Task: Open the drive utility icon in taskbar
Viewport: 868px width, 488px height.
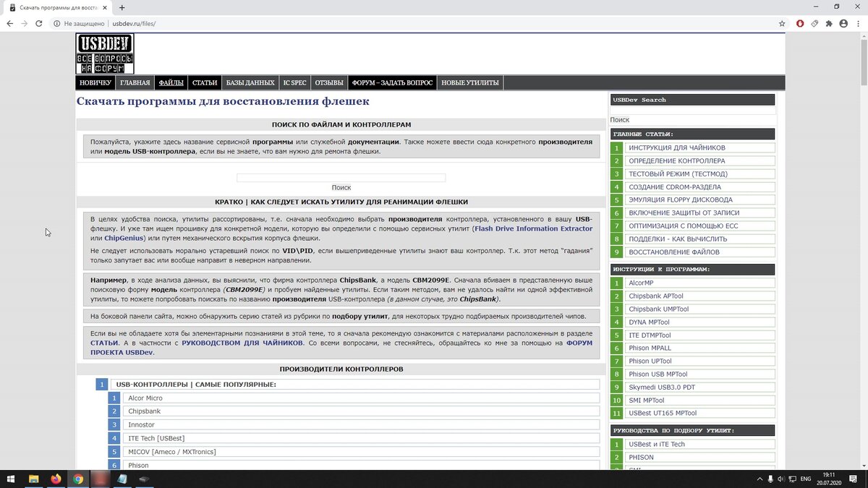Action: point(144,479)
